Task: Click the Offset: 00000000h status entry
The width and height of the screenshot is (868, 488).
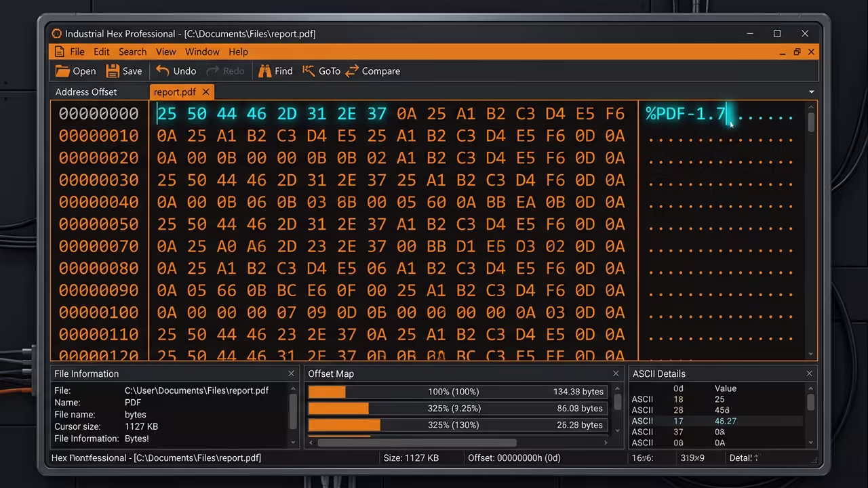Action: [x=514, y=458]
